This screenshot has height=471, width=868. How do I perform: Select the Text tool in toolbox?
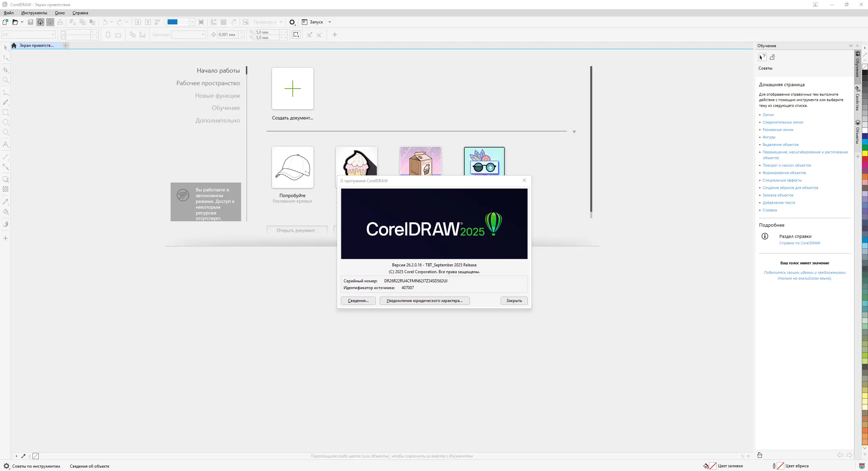coord(5,145)
